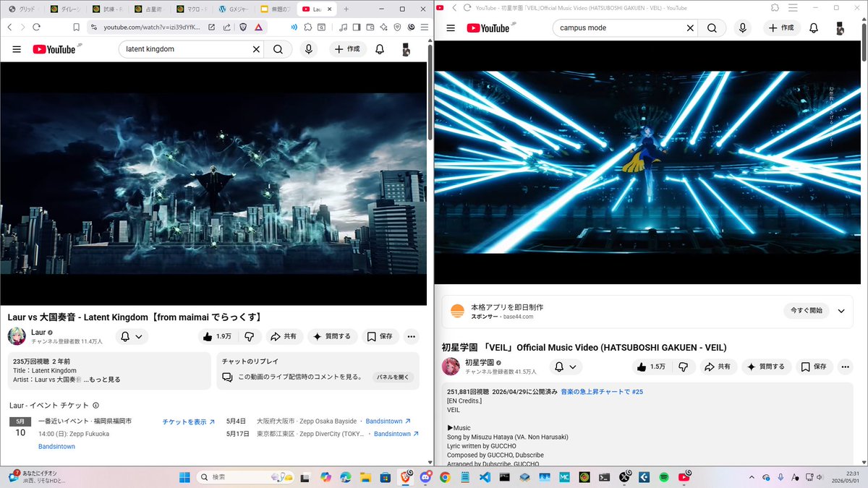
Task: Open more actions (three dots) under VEIL video
Action: pos(845,367)
